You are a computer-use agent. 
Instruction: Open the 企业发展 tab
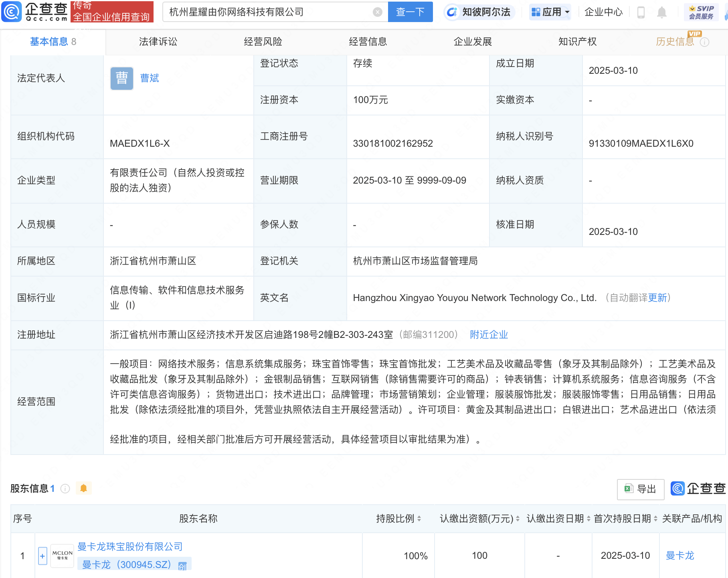pos(473,42)
